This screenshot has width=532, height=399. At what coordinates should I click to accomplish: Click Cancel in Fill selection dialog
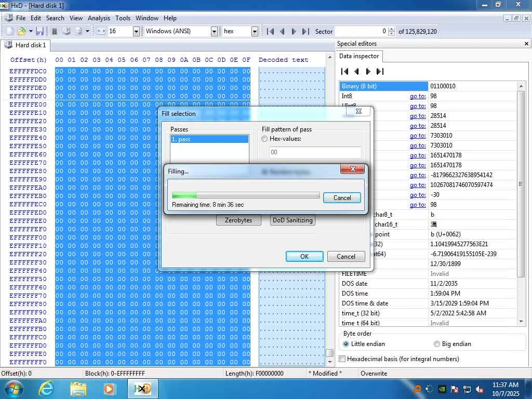point(345,257)
